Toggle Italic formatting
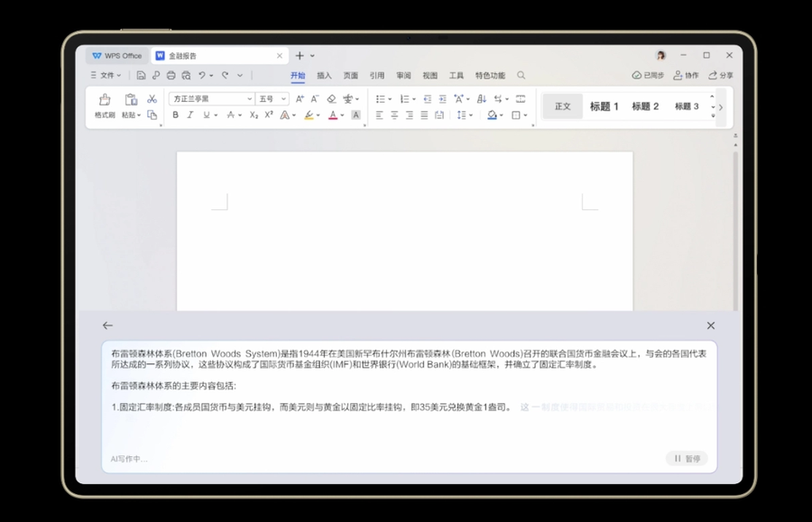 [190, 114]
